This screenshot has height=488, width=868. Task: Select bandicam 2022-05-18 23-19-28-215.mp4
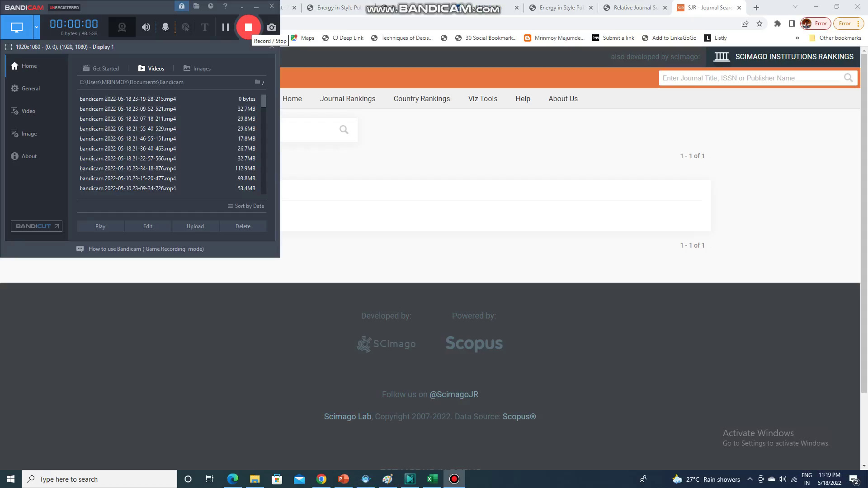point(168,99)
